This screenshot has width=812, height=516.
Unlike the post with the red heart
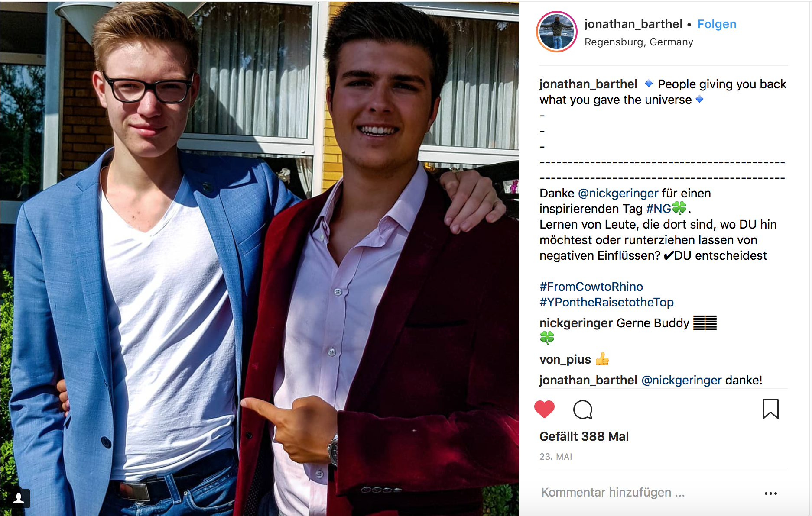[544, 409]
